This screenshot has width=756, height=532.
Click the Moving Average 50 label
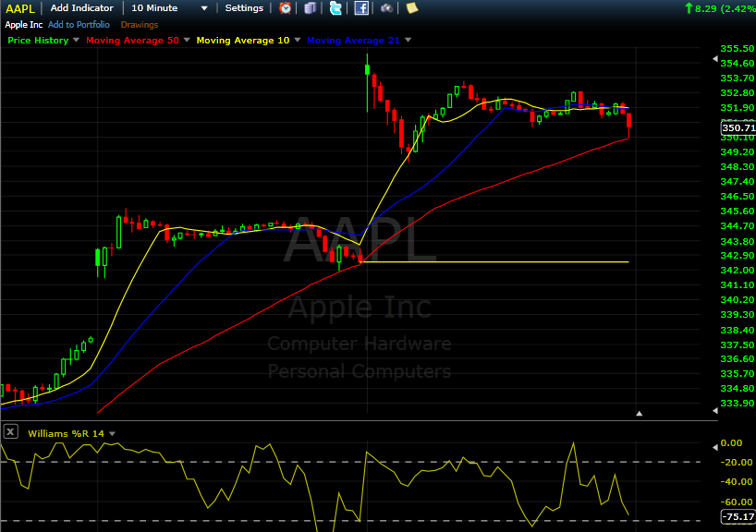coord(132,41)
